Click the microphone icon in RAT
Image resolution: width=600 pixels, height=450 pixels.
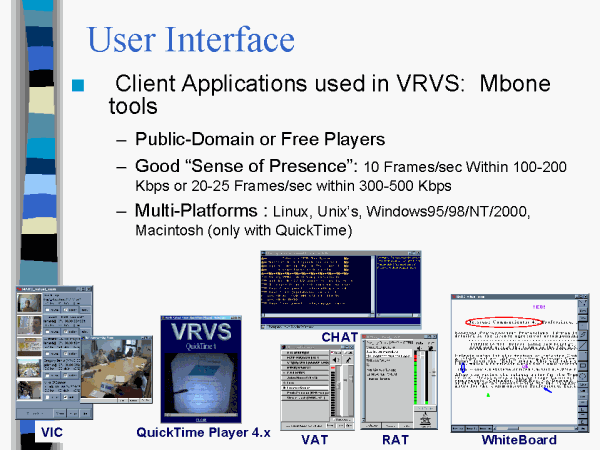431,348
